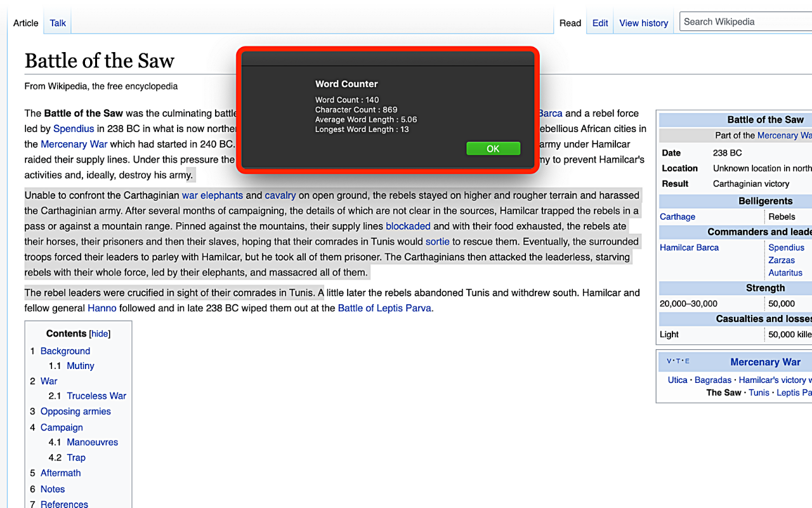The image size is (812, 508).
Task: Open the Hanno link
Action: (102, 308)
